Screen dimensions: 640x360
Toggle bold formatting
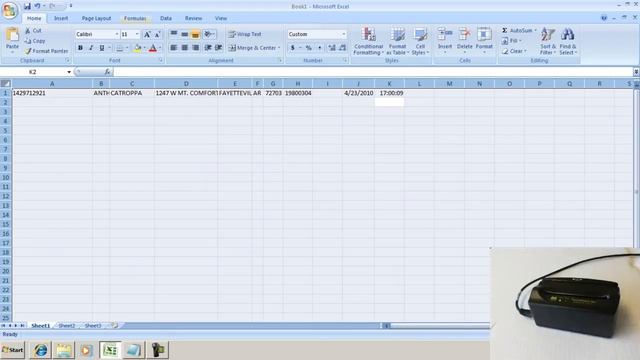80,48
